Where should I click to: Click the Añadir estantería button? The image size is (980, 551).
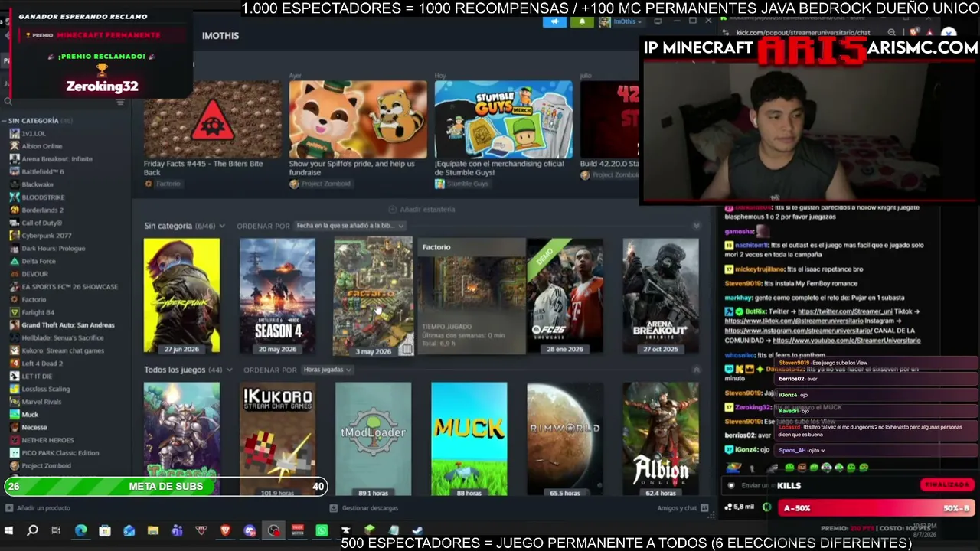(422, 209)
